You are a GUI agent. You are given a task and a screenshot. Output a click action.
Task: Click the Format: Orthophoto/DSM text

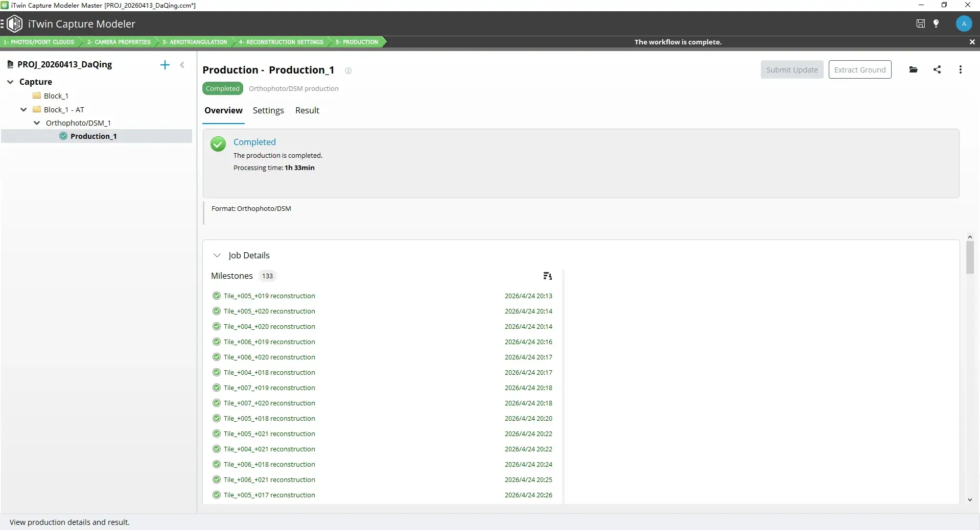click(x=251, y=208)
